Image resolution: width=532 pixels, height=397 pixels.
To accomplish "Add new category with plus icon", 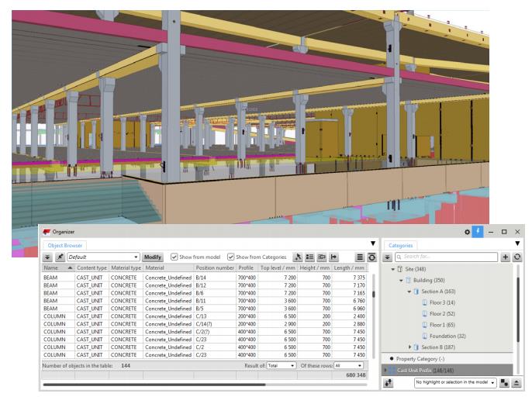I will [505, 257].
